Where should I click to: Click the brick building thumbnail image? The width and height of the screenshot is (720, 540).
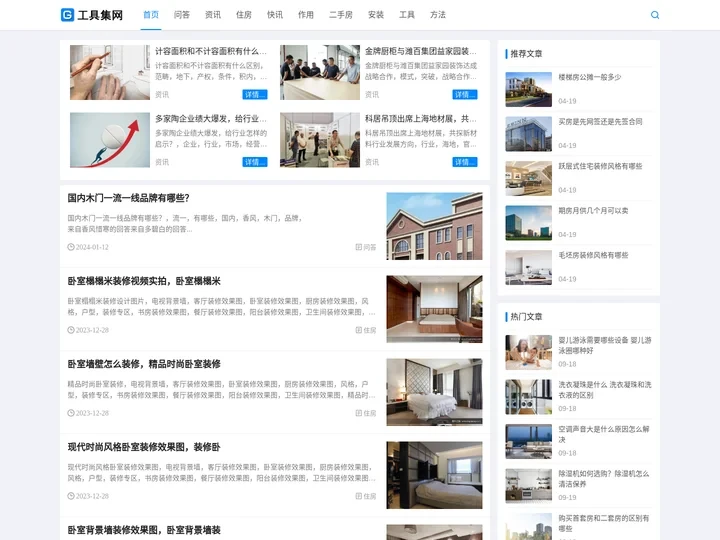(x=434, y=226)
